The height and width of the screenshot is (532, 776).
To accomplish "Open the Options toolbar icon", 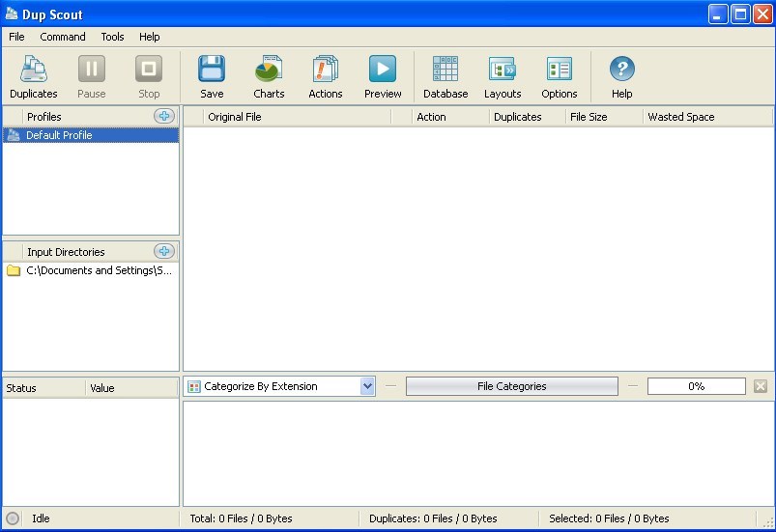I will click(560, 70).
